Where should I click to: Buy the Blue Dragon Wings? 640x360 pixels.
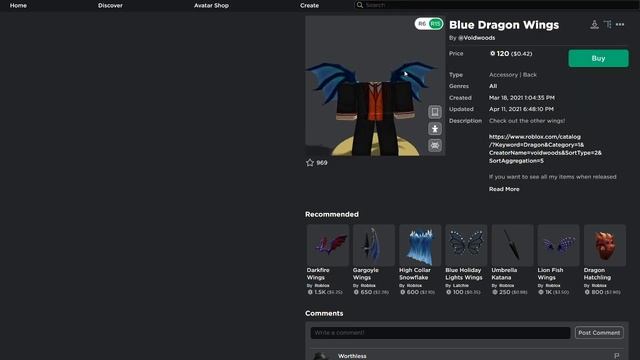(x=598, y=58)
